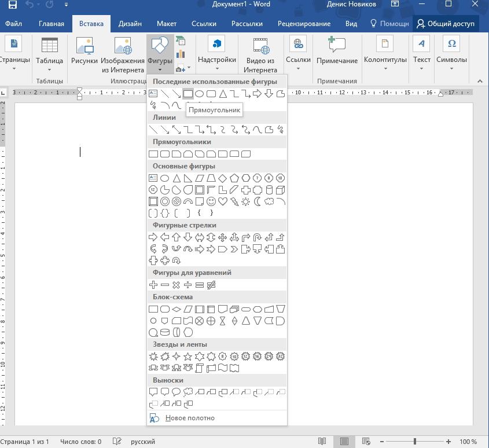Insert the heart shape

223,202
